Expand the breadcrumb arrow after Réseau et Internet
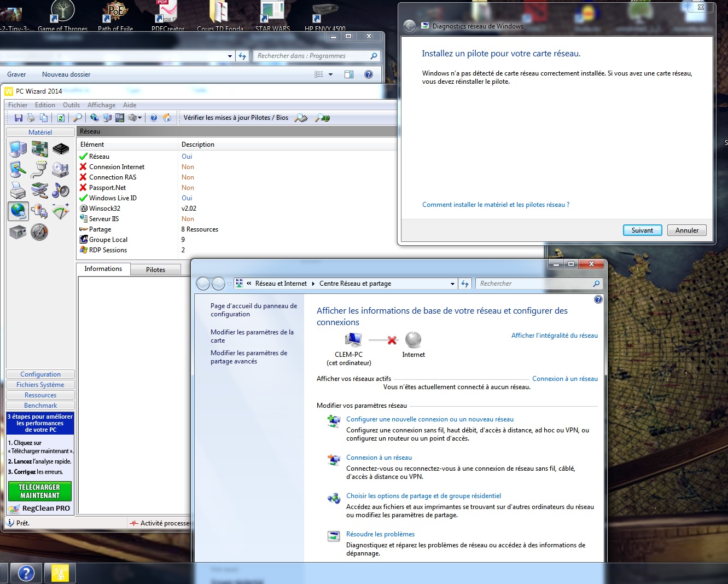Viewport: 728px width, 584px height. 313,284
